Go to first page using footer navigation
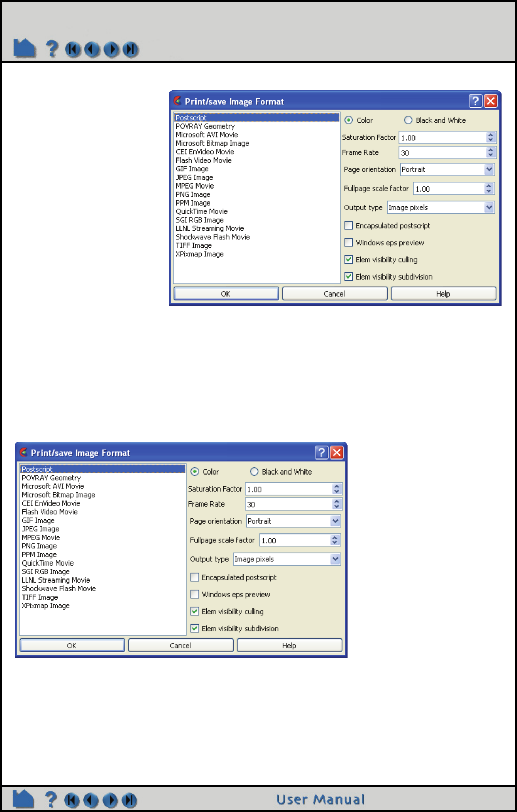Screen dimensions: 517x812 (x=72, y=800)
